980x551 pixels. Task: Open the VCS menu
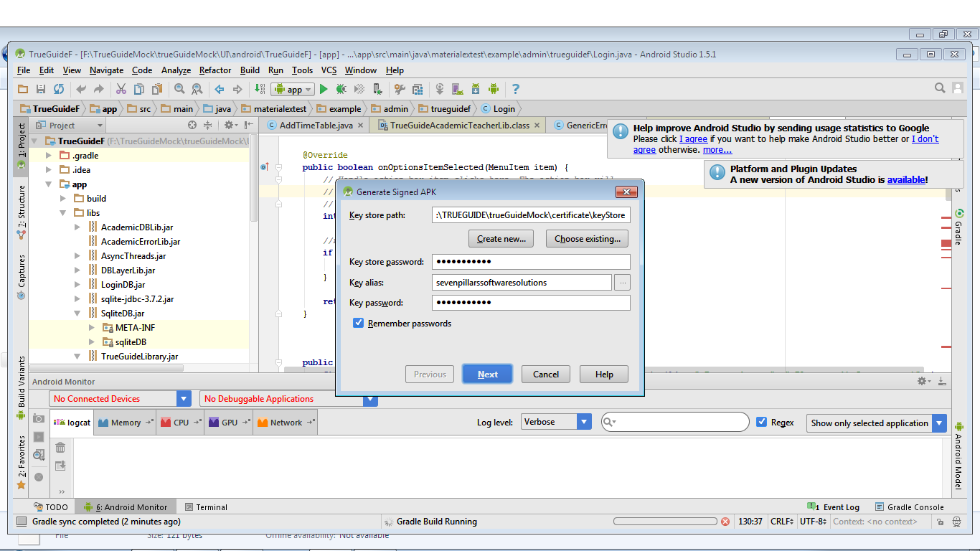click(x=329, y=70)
